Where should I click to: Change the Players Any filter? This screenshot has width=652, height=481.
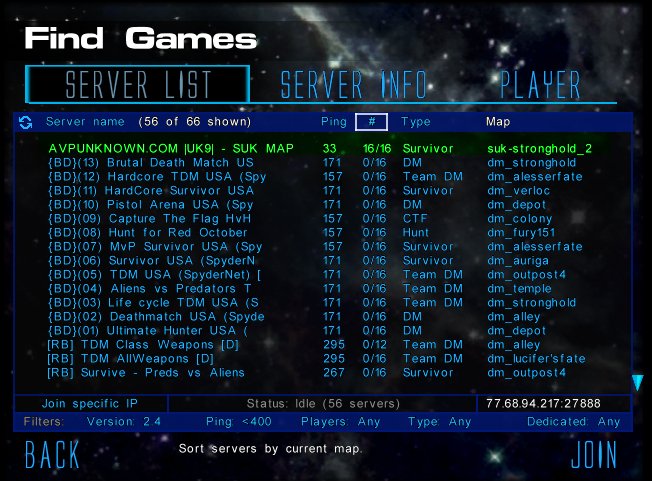tap(341, 422)
